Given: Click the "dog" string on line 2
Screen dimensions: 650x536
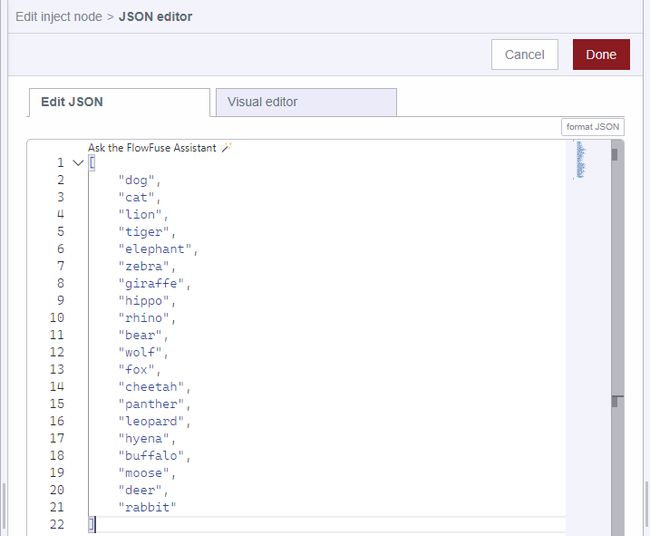Looking at the screenshot, I should point(136,180).
